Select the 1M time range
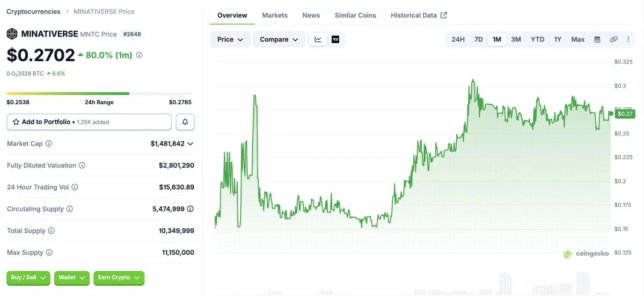This screenshot has width=644, height=296. tap(497, 39)
